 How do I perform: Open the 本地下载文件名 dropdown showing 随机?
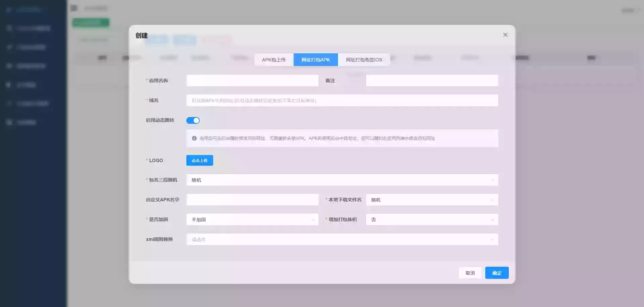(432, 200)
